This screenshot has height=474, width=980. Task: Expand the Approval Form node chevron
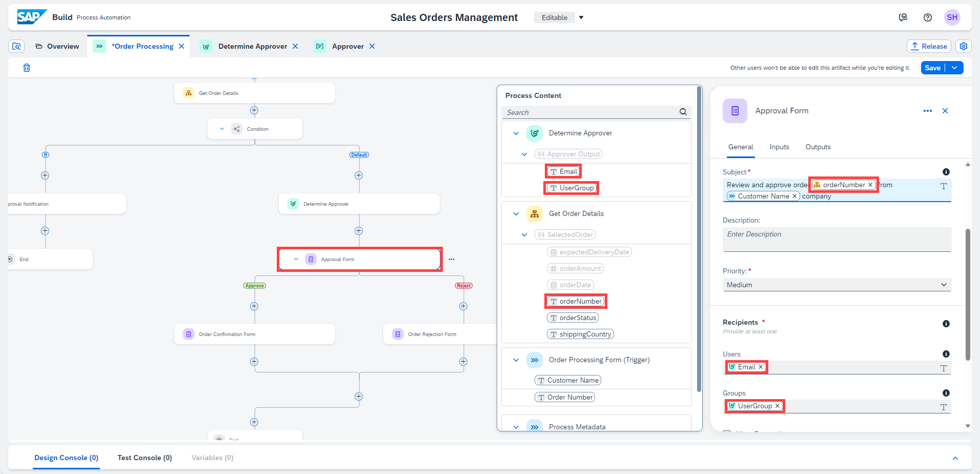296,259
